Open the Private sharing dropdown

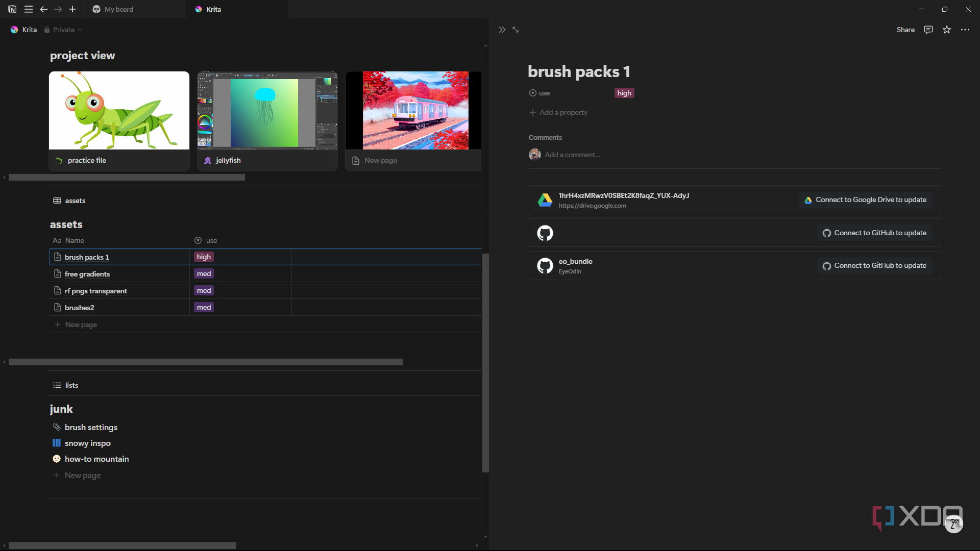click(63, 30)
